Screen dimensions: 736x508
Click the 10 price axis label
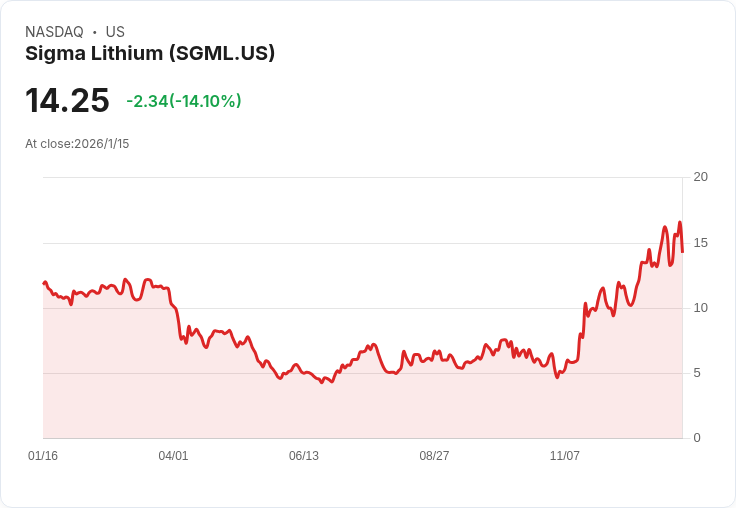tap(700, 308)
